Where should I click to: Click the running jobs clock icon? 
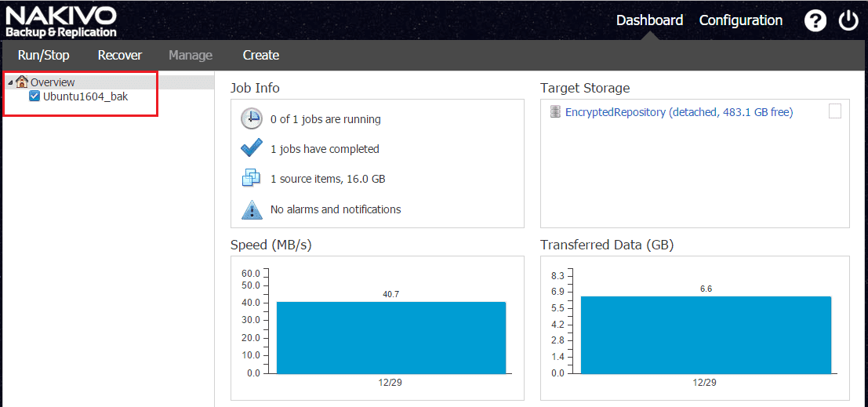(x=251, y=119)
